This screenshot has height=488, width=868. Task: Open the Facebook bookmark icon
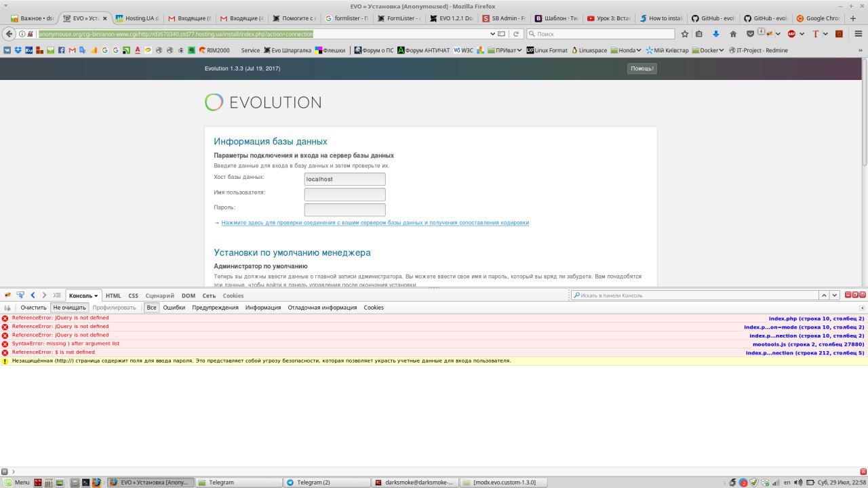pyautogui.click(x=62, y=50)
